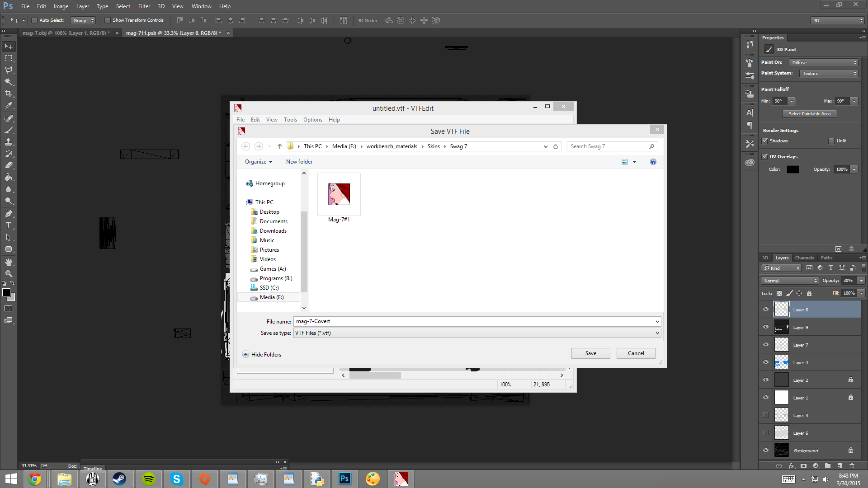Screen dimensions: 868x488
Task: Switch to the Channels tab
Action: pos(804,258)
